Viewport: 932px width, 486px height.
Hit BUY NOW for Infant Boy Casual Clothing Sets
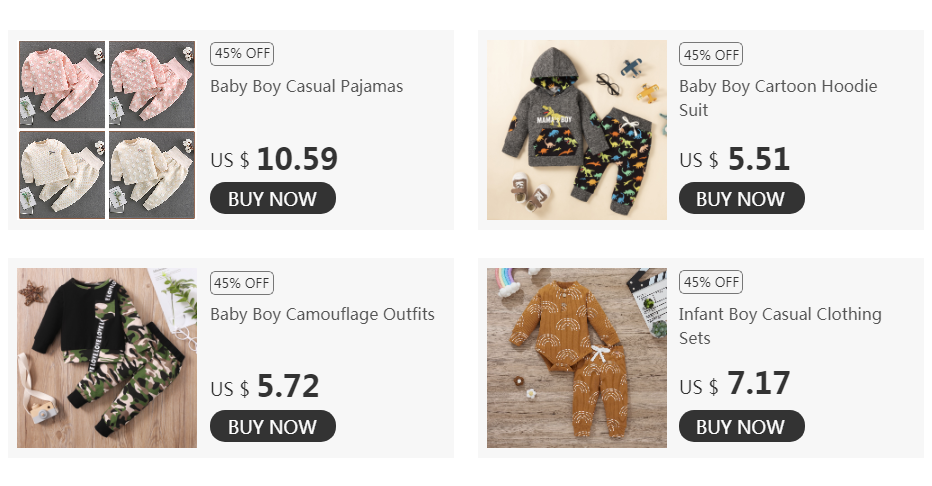pyautogui.click(x=741, y=427)
